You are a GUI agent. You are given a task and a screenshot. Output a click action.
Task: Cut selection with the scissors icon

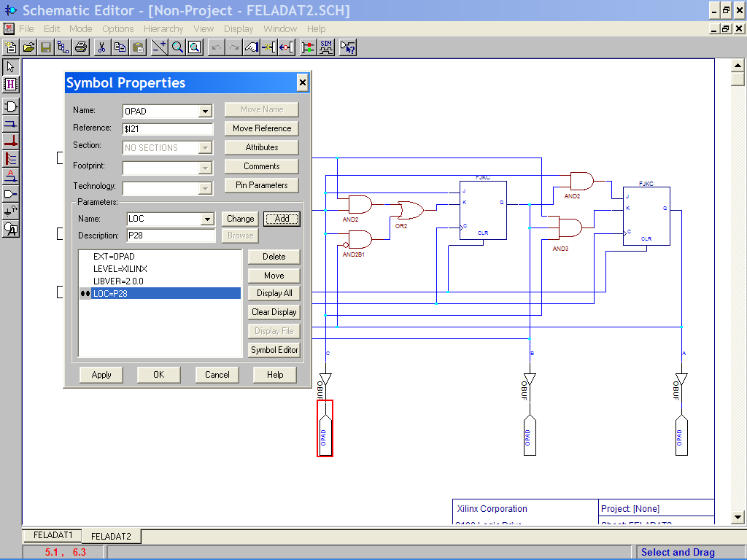tap(102, 47)
